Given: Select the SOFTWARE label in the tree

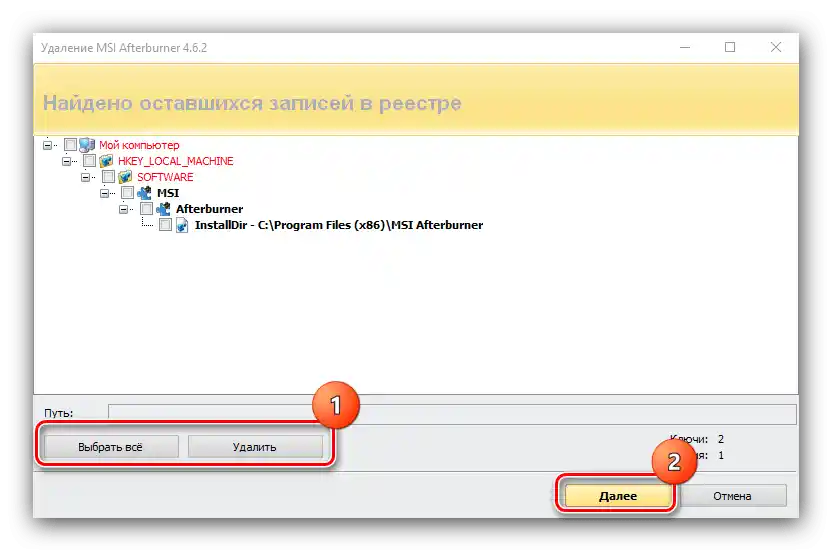Looking at the screenshot, I should (x=165, y=177).
